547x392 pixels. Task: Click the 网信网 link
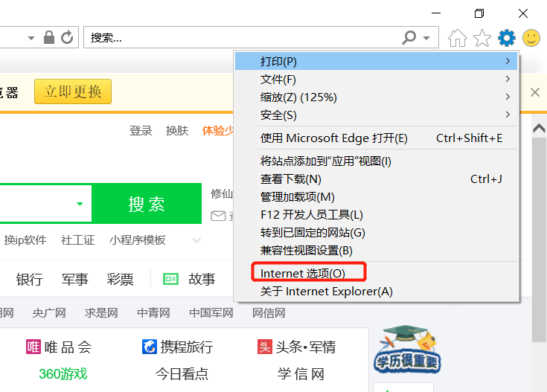point(269,313)
